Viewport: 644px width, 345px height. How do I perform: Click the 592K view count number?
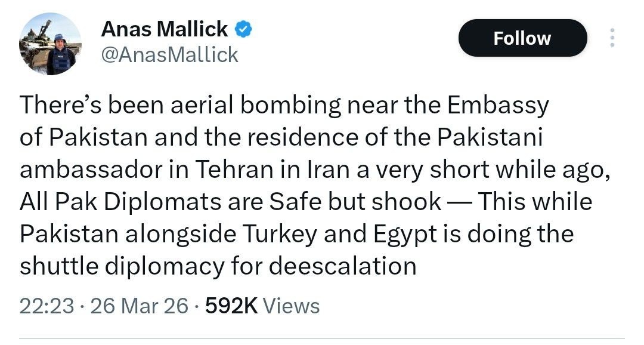[231, 306]
